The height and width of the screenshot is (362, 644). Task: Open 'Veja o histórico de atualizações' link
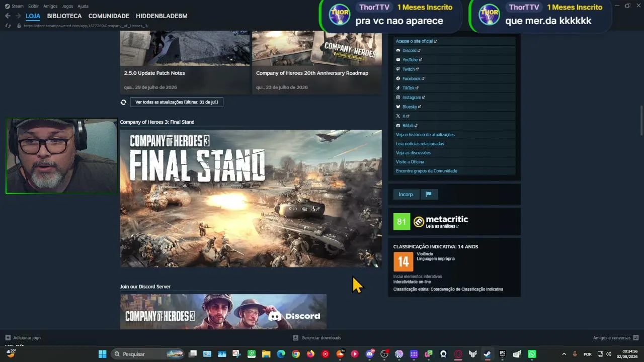tap(425, 135)
